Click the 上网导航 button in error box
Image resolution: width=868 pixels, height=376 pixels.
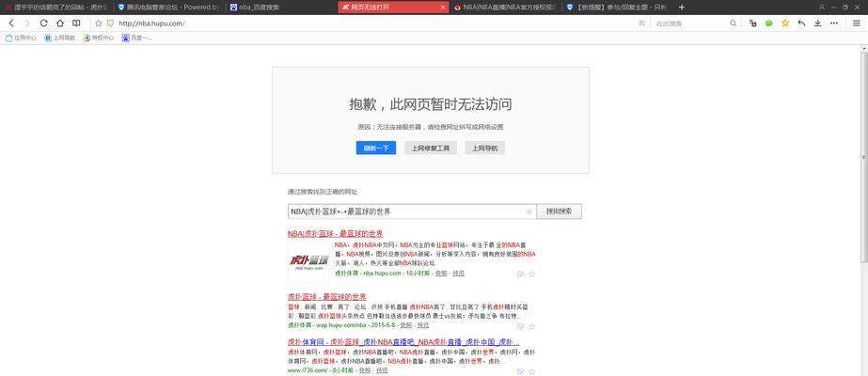pos(485,149)
